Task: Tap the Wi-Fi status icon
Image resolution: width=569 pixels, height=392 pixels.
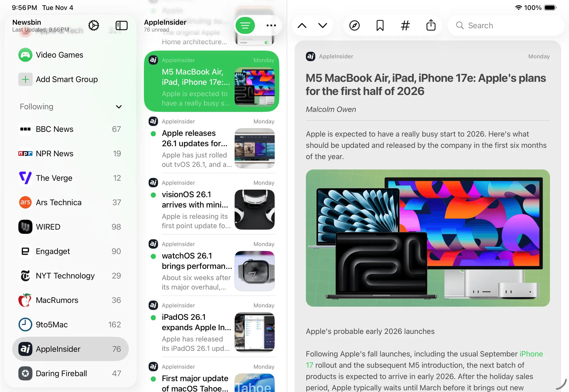Action: (x=518, y=7)
